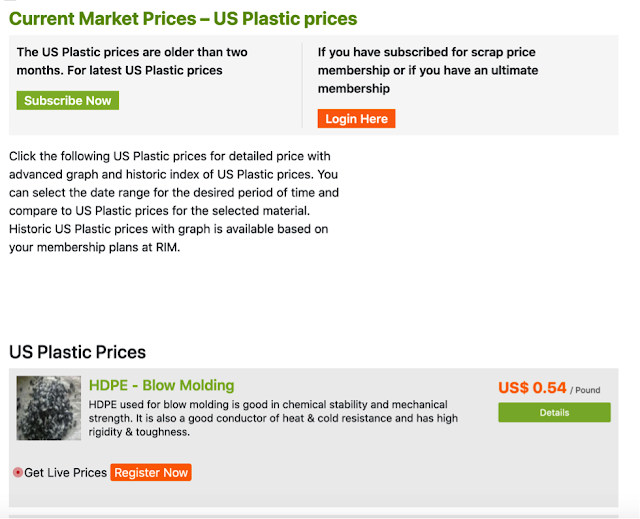Click the 'older than two months' notice text
This screenshot has width=640, height=519.
click(132, 61)
